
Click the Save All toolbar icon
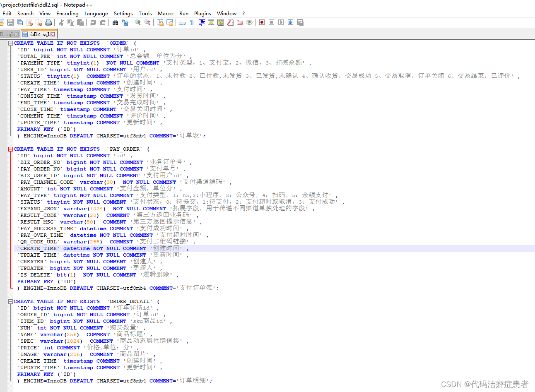[20, 22]
